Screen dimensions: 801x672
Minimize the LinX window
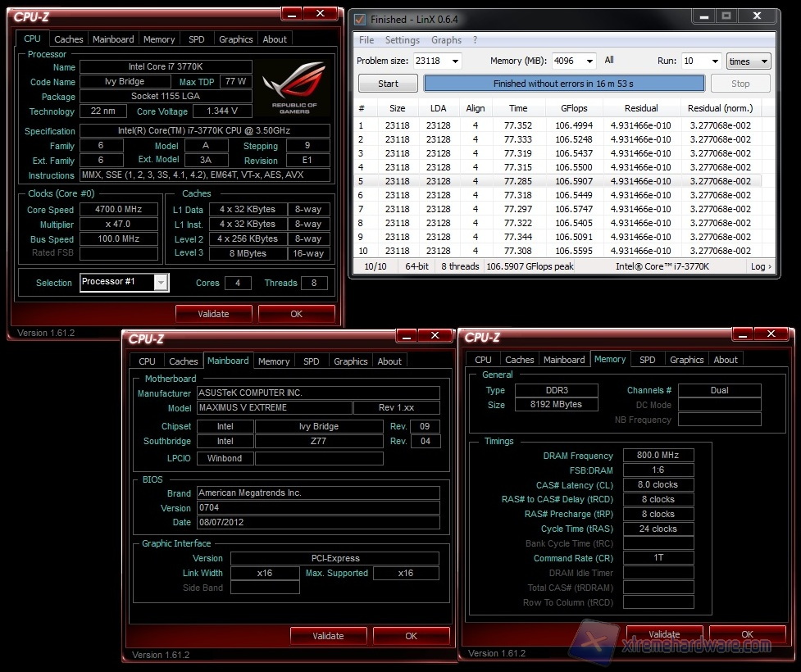[x=703, y=16]
